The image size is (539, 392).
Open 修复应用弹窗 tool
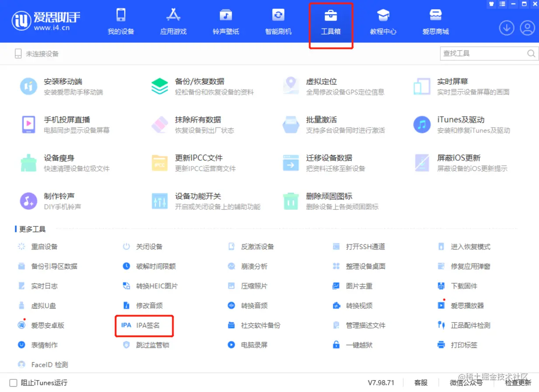(x=464, y=266)
